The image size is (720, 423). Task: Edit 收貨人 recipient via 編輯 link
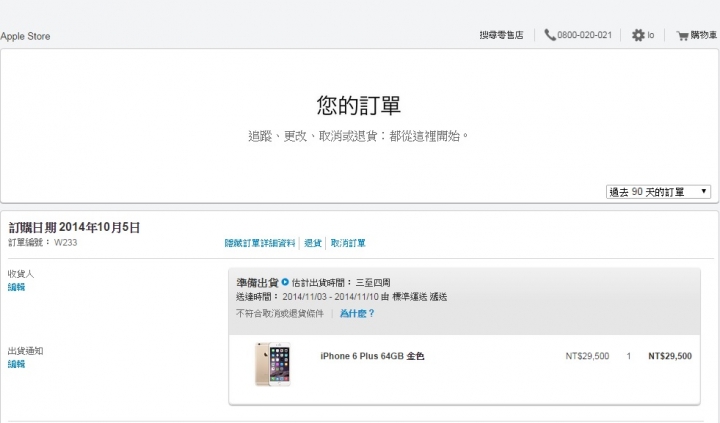[x=17, y=287]
